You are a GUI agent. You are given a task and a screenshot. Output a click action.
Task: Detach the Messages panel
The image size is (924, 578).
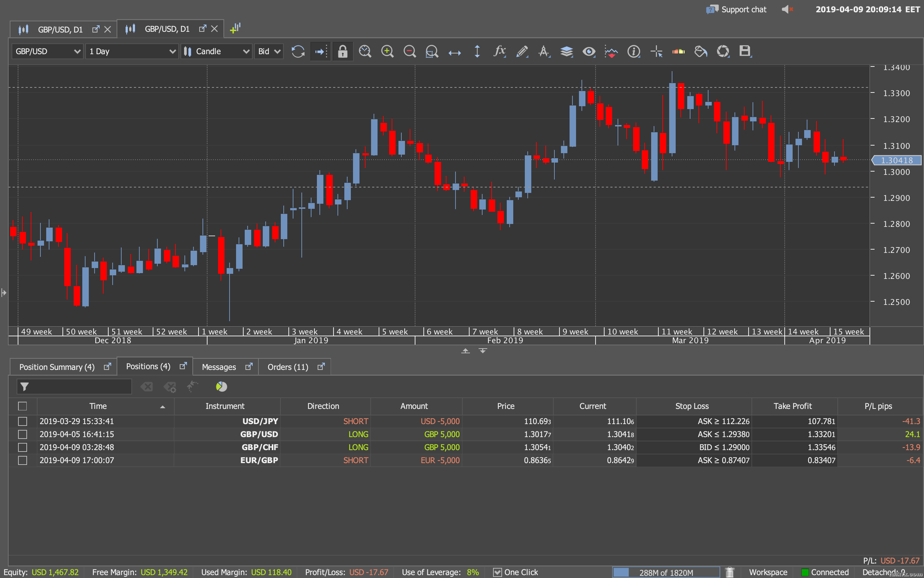(x=249, y=366)
